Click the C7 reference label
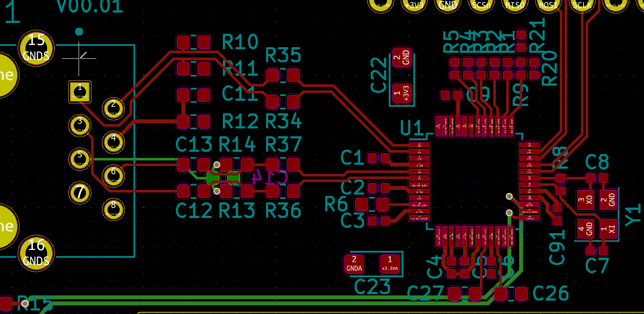This screenshot has height=314, width=644. [597, 266]
